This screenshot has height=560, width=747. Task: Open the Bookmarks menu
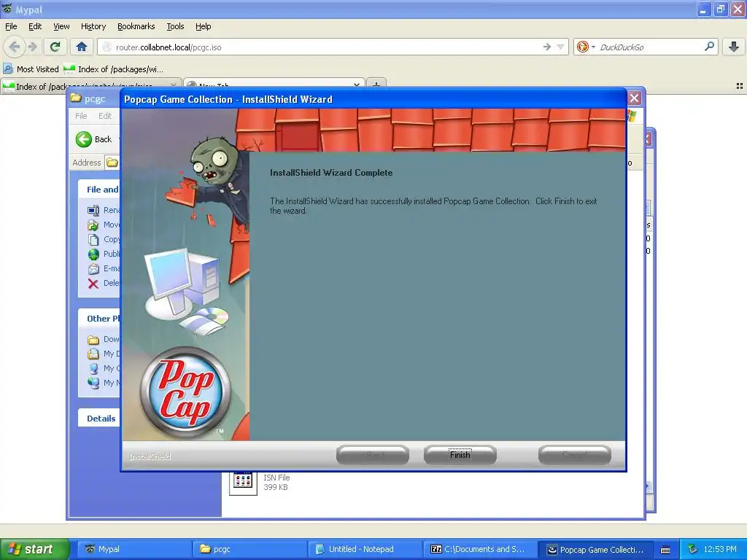(136, 26)
